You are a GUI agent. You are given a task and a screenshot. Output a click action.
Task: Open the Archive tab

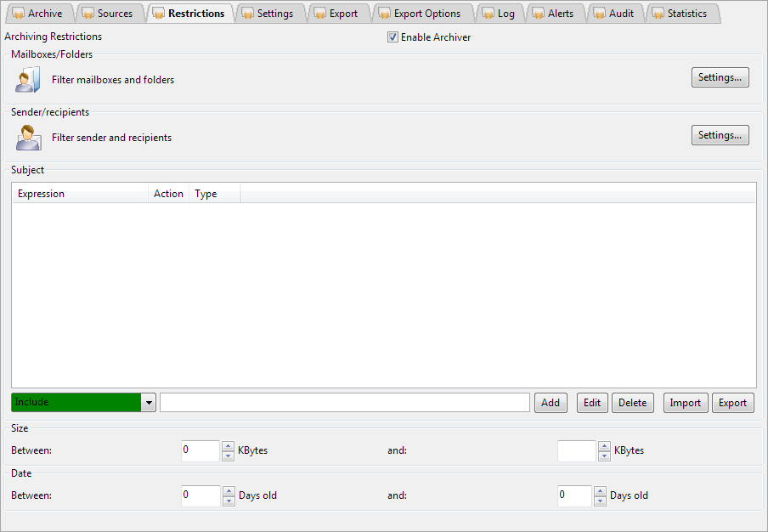(37, 14)
